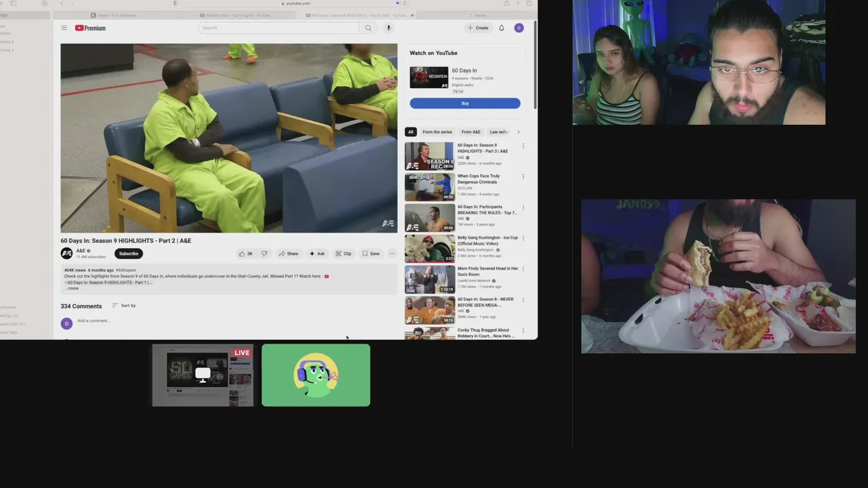The height and width of the screenshot is (488, 868).
Task: Switch to the Kick Dashboard browser tab
Action: 114,15
